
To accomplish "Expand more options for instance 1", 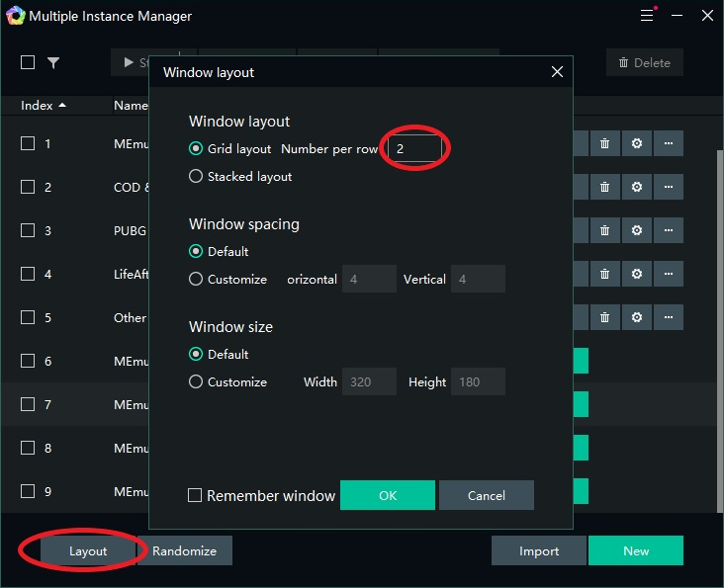I will 669,143.
